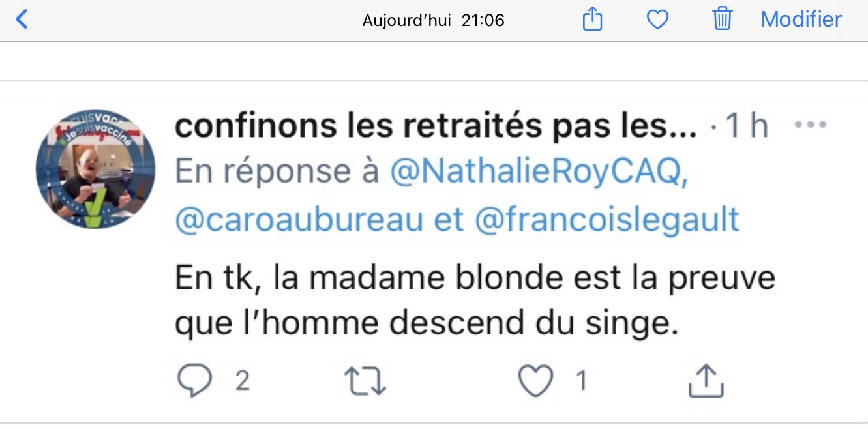Favorite the photo with the heart icon
The width and height of the screenshot is (868, 429).
pos(657,20)
